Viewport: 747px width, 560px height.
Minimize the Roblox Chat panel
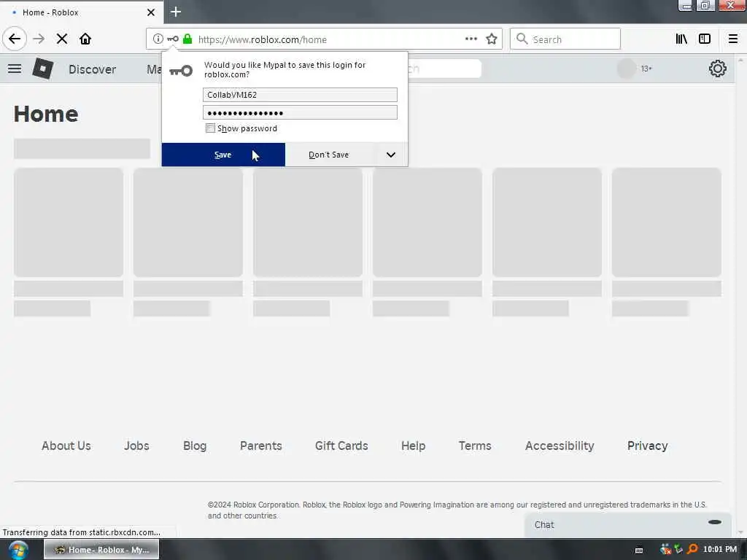pyautogui.click(x=715, y=522)
